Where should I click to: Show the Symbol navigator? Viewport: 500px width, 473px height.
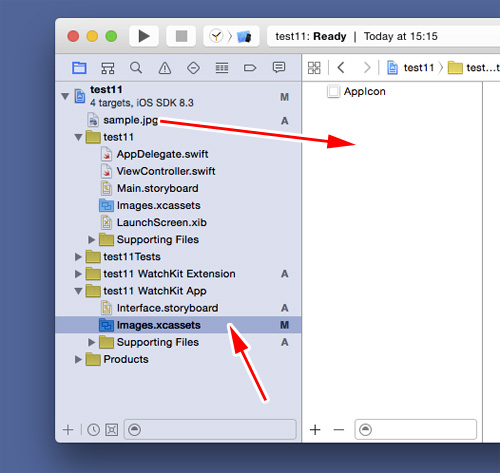(x=108, y=68)
